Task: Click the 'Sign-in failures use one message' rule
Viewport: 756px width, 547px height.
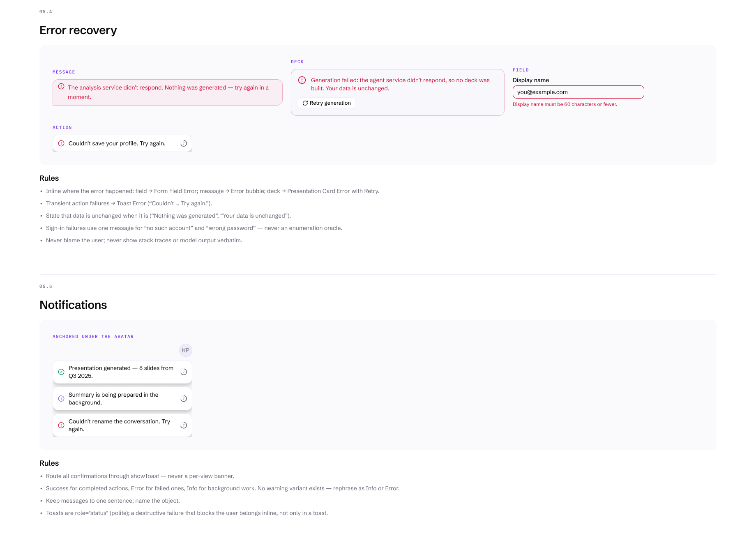Action: [x=194, y=228]
